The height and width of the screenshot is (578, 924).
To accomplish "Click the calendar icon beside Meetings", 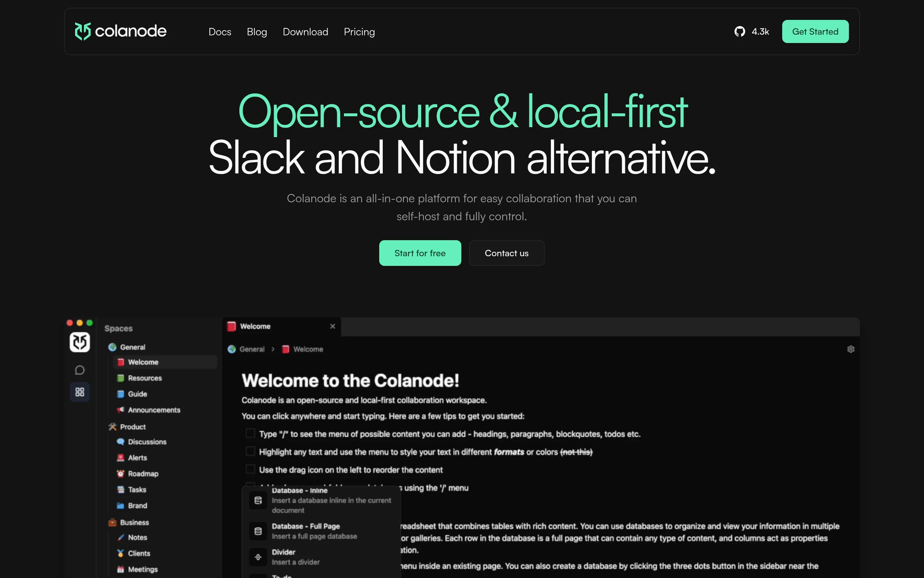I will pyautogui.click(x=121, y=569).
